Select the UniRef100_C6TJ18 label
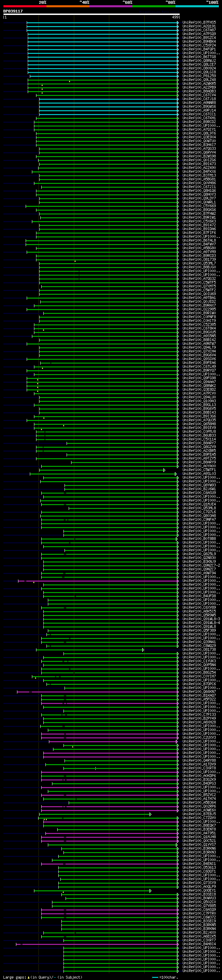Viewport: 222px width, 980px height. pyautogui.click(x=199, y=99)
